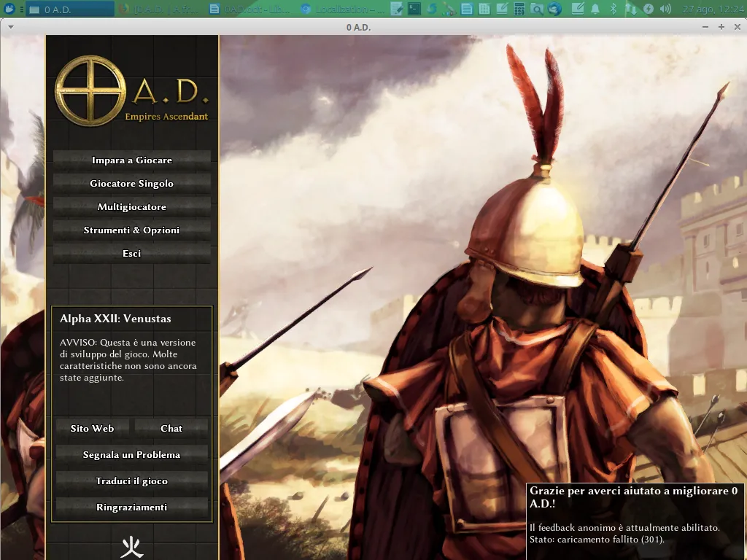
Task: Click the Traduci il gioco button
Action: [x=132, y=481]
